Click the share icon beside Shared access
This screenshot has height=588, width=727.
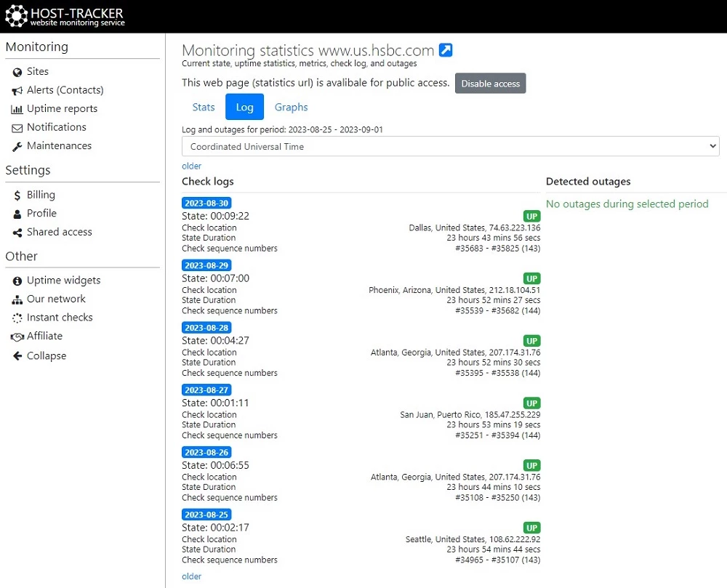coord(17,233)
